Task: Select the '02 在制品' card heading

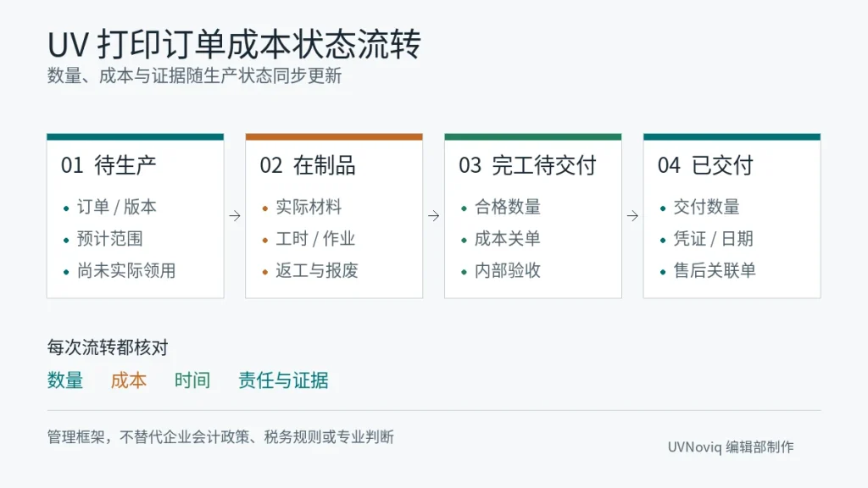Action: [x=307, y=165]
